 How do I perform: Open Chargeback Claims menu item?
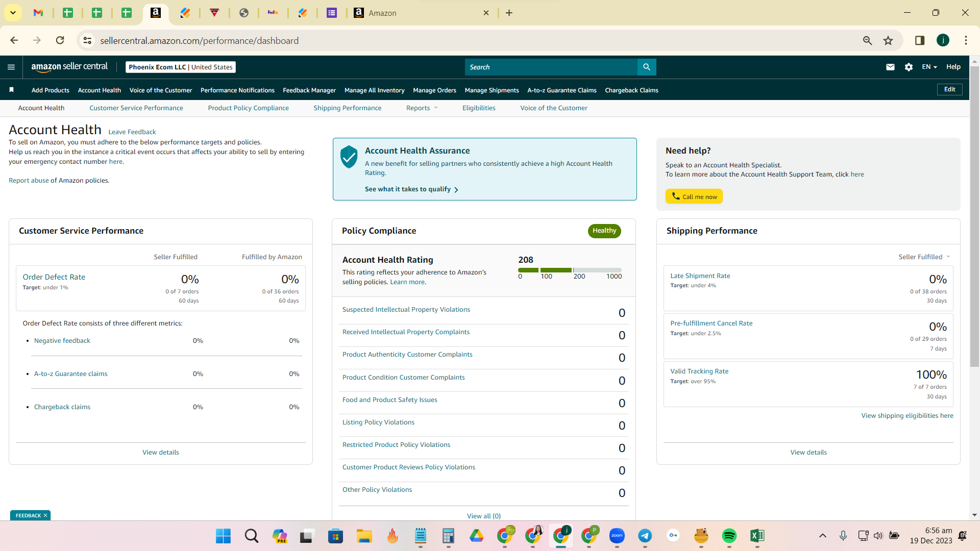click(631, 90)
